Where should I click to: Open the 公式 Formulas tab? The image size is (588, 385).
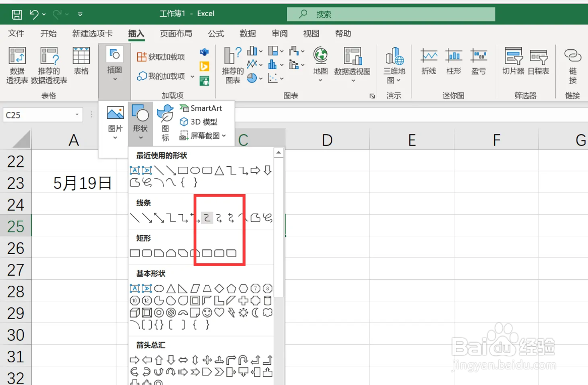pos(216,33)
